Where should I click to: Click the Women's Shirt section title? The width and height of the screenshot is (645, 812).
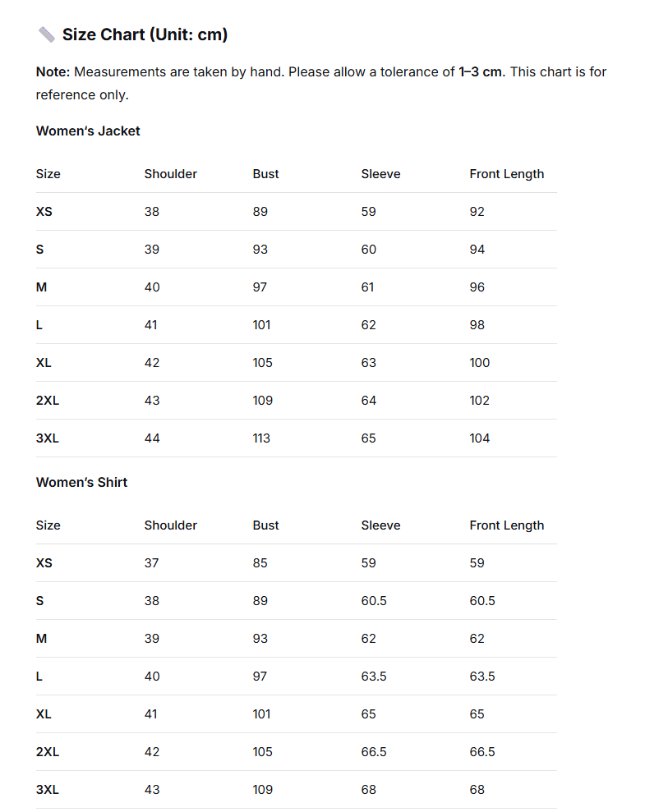pyautogui.click(x=82, y=482)
